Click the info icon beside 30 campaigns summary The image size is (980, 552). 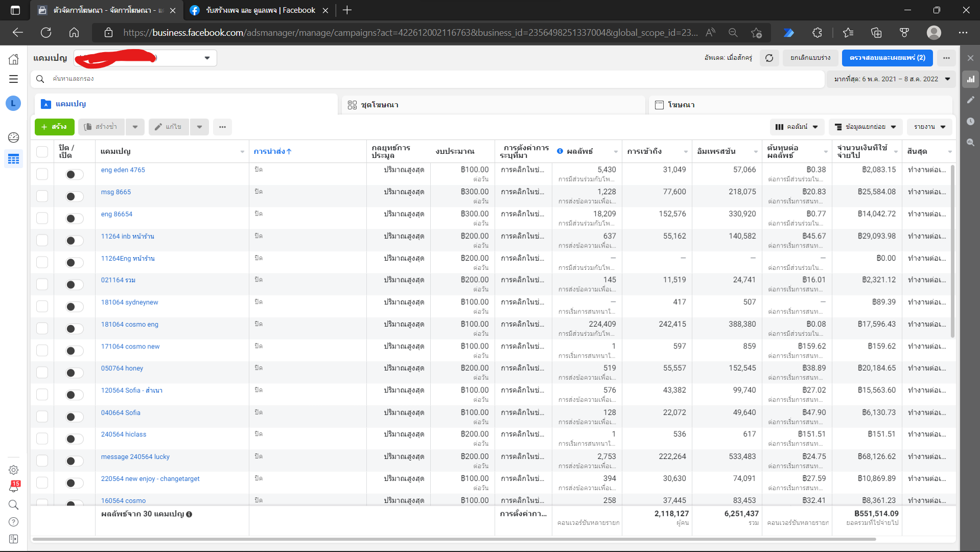click(x=189, y=514)
